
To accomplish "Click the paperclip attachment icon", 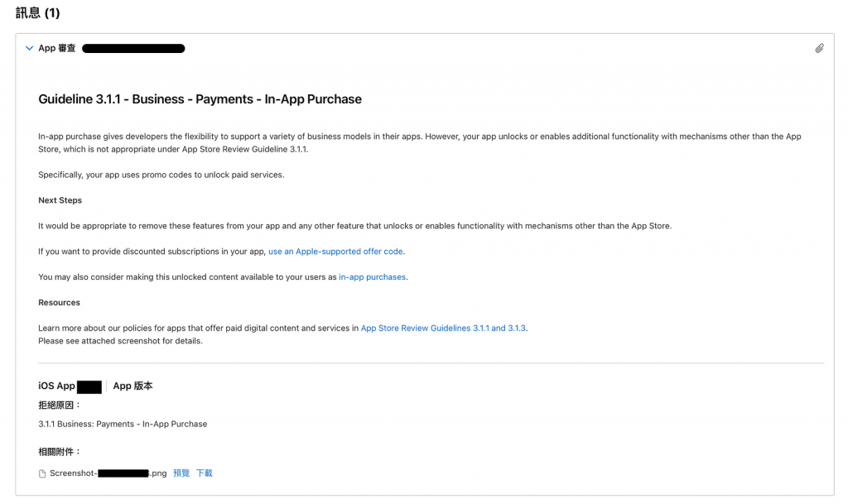I will pos(819,49).
